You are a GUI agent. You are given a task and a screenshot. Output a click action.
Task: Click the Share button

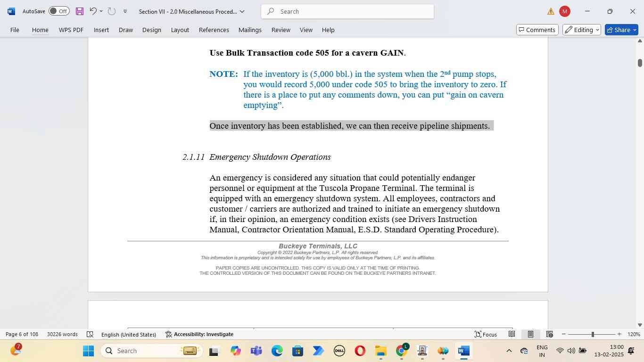(x=621, y=30)
